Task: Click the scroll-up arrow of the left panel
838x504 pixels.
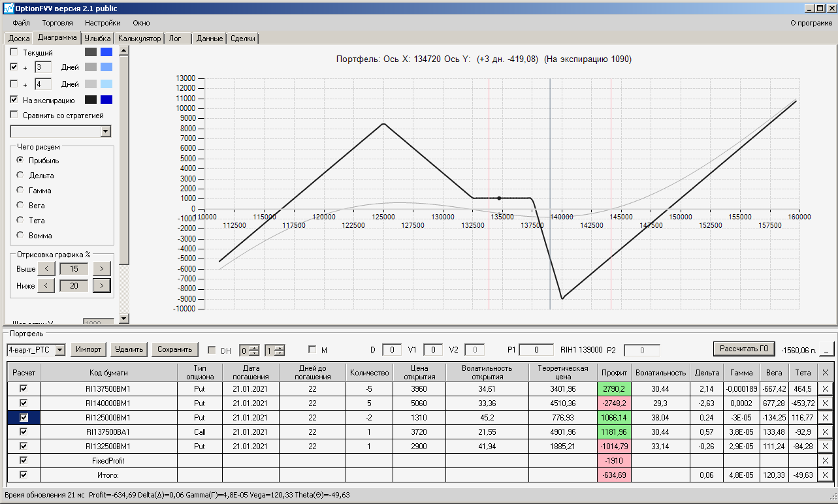Action: pyautogui.click(x=123, y=50)
